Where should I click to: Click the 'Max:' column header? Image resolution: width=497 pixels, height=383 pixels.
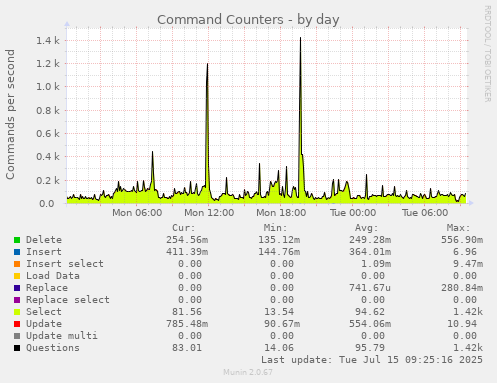(x=458, y=228)
